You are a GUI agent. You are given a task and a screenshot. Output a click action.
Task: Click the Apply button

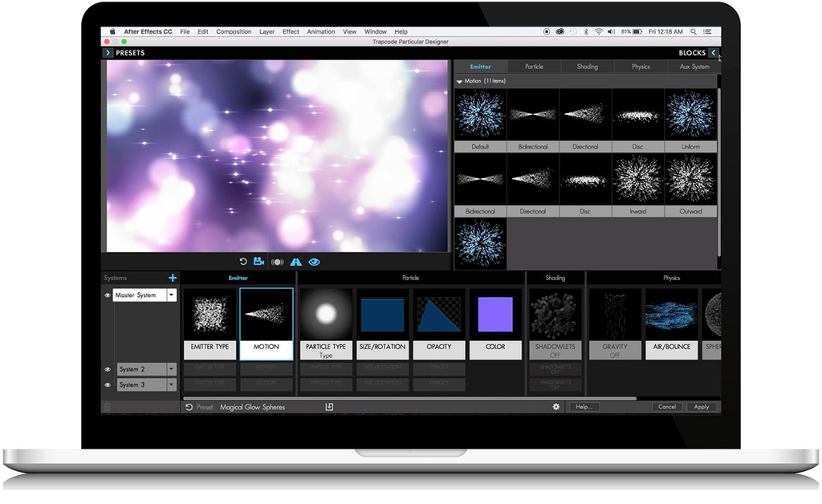click(x=702, y=407)
